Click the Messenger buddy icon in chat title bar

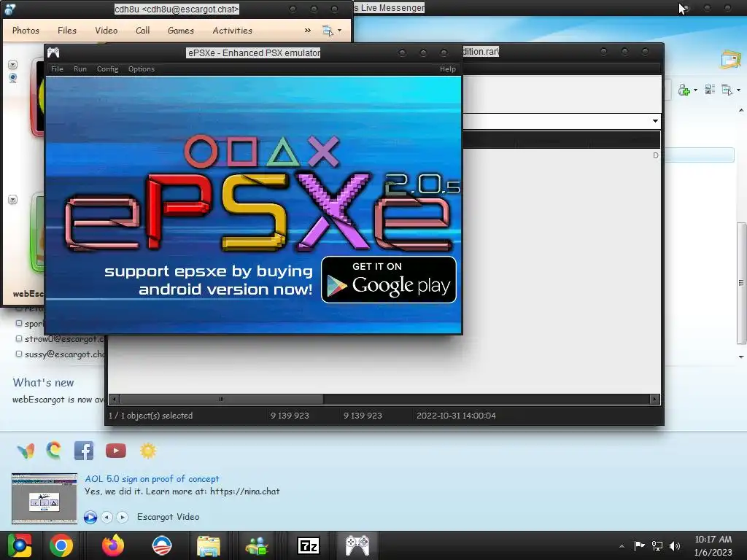click(9, 9)
